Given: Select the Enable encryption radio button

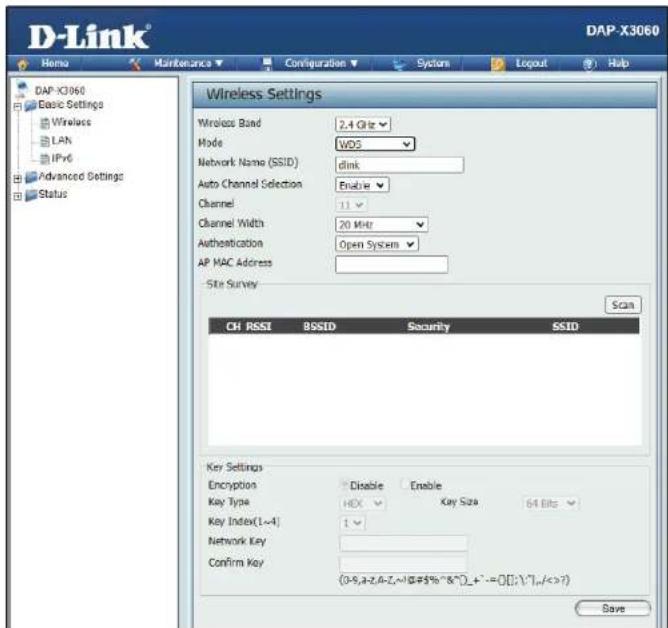Looking at the screenshot, I should [x=404, y=485].
